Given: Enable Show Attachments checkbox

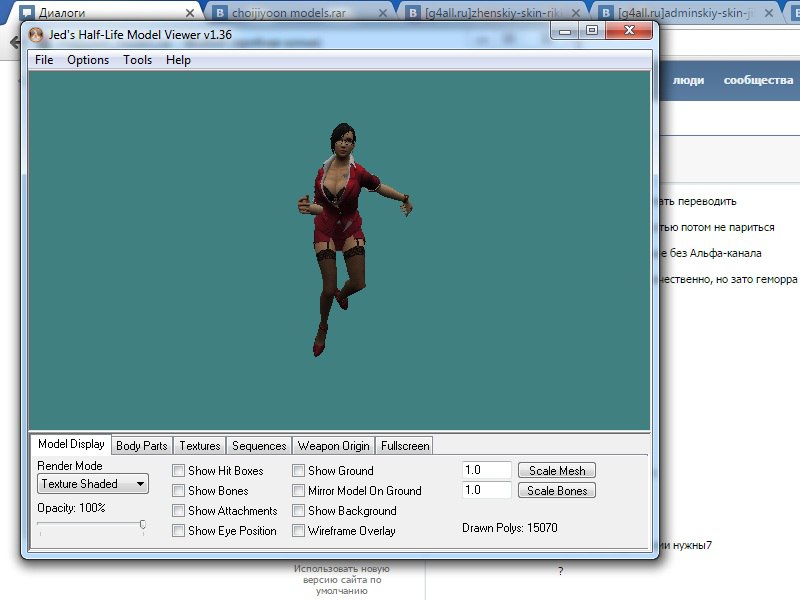Looking at the screenshot, I should [x=178, y=511].
